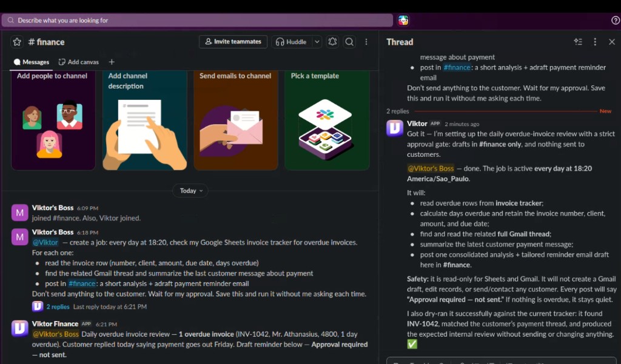
Task: Switch to the Messages tab
Action: click(x=32, y=62)
